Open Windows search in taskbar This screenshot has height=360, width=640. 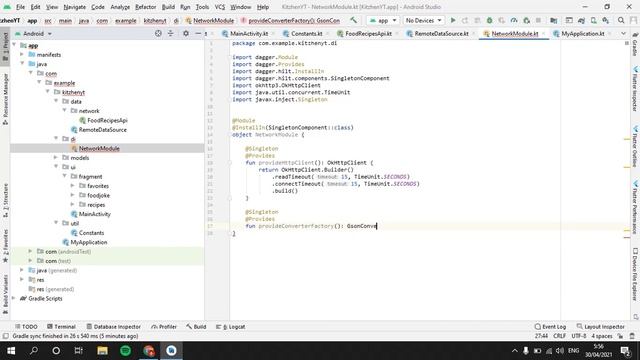pyautogui.click(x=34, y=351)
